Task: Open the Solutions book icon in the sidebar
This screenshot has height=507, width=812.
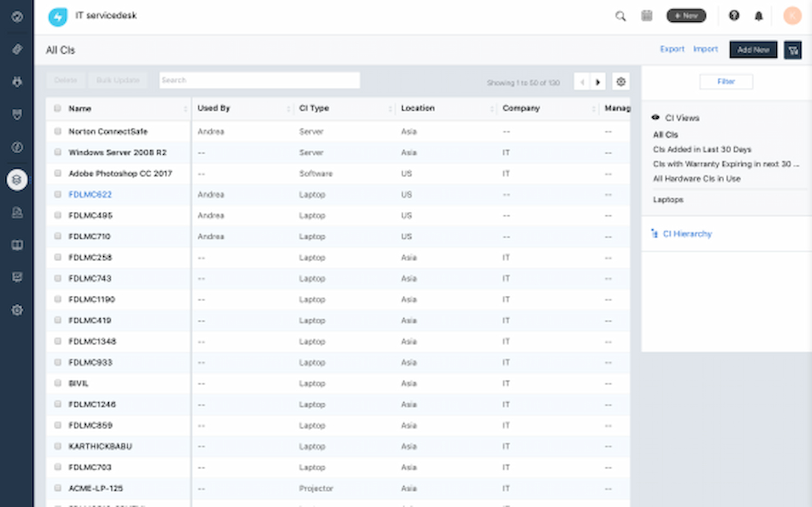Action: (17, 245)
